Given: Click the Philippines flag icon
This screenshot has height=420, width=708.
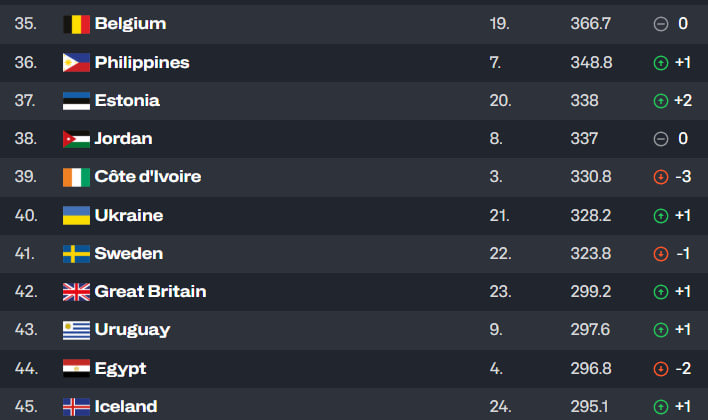Looking at the screenshot, I should click(76, 62).
